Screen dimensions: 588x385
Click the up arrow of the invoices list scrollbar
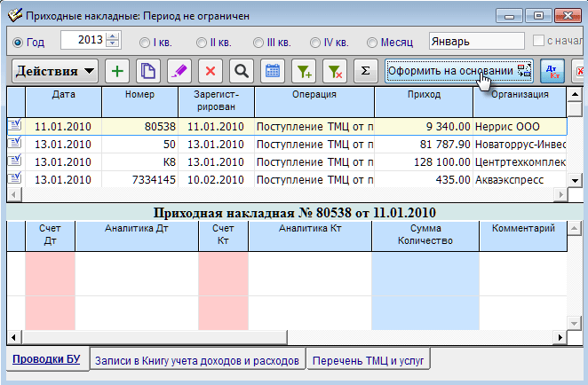[575, 94]
